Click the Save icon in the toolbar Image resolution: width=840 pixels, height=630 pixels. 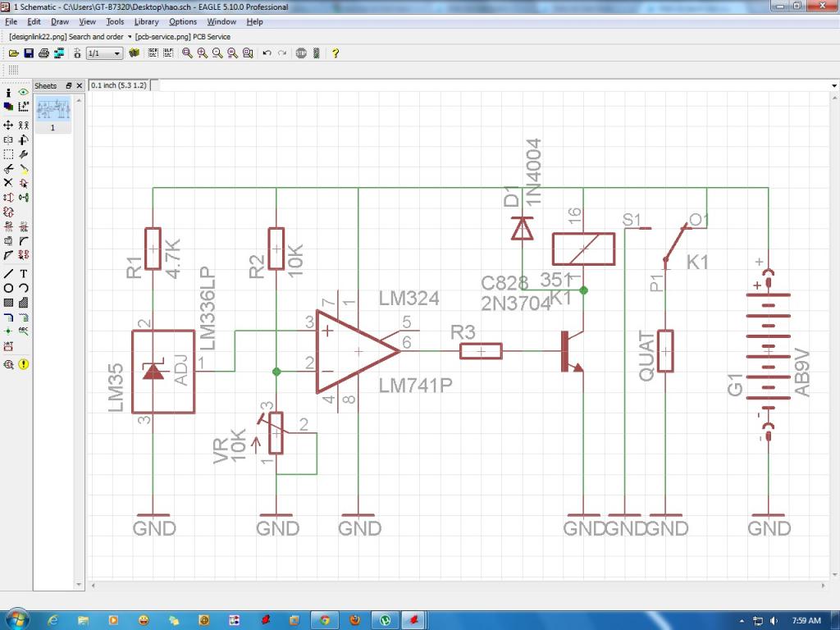click(x=29, y=53)
